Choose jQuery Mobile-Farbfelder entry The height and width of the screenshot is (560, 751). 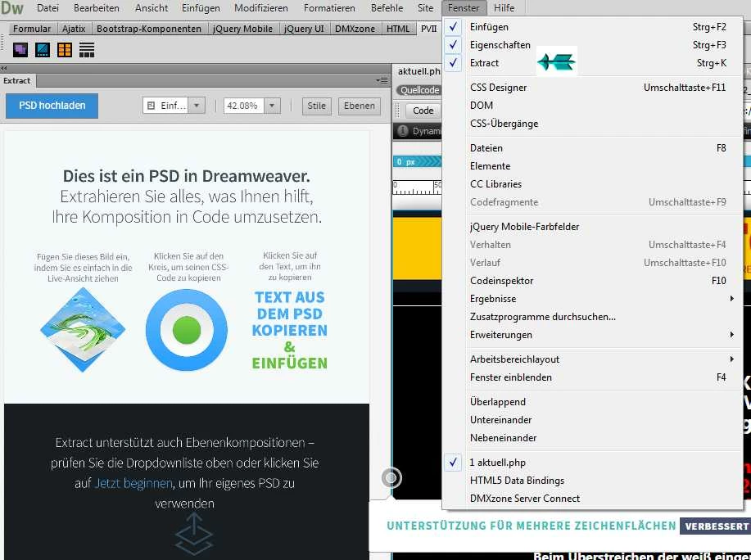pyautogui.click(x=592, y=227)
